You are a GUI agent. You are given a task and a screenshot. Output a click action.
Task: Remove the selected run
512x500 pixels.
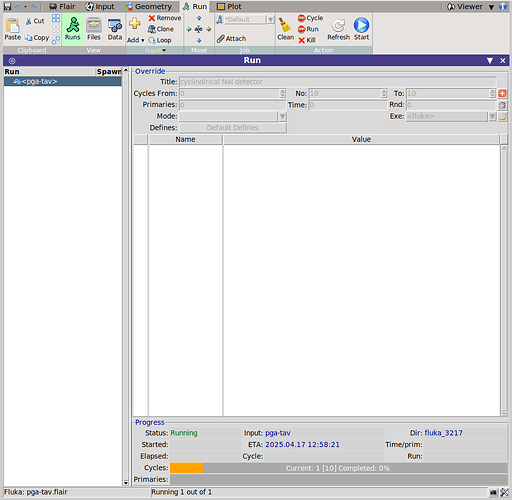click(165, 18)
